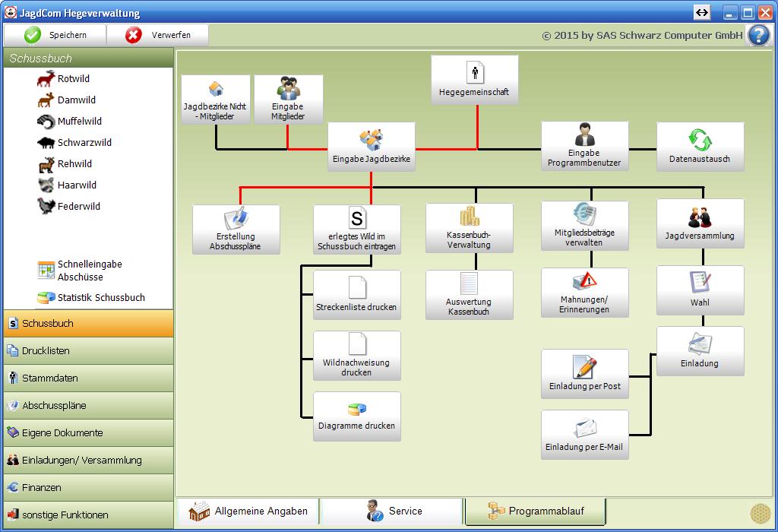Open the Jagdversammlung tile

(700, 223)
